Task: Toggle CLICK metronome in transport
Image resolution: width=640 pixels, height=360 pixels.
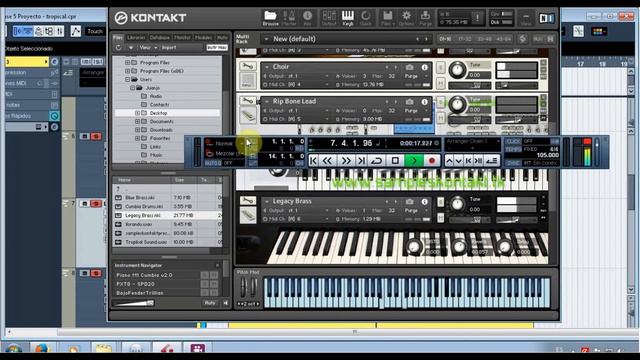Action: (512, 141)
